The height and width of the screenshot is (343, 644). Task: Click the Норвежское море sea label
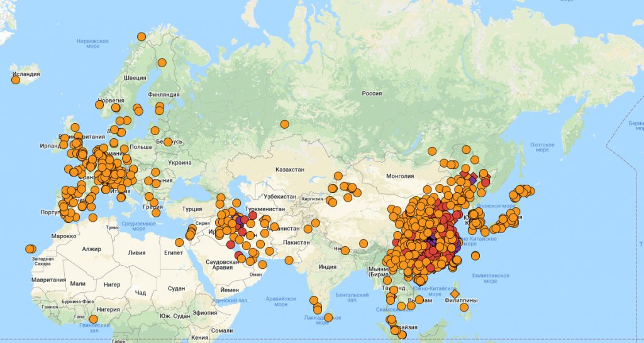point(93,43)
